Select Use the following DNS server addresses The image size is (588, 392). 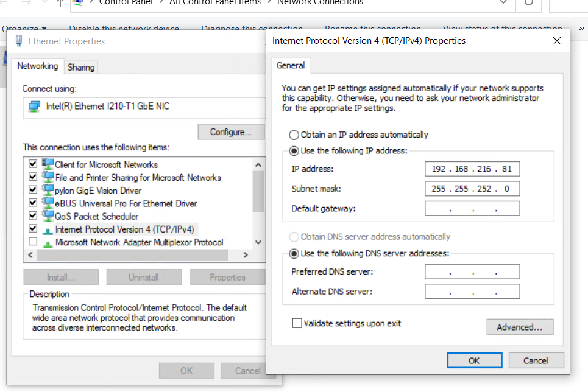294,254
